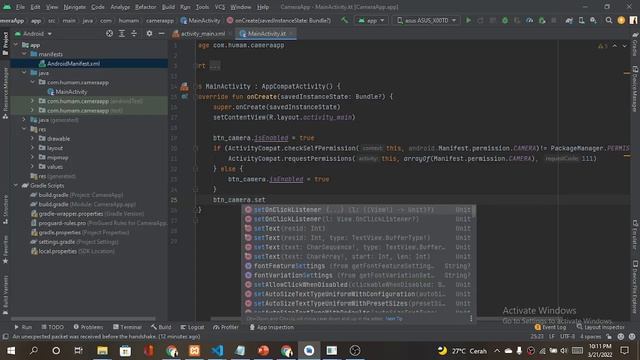Expand the drawable folder
640x360 pixels.
(x=32, y=139)
